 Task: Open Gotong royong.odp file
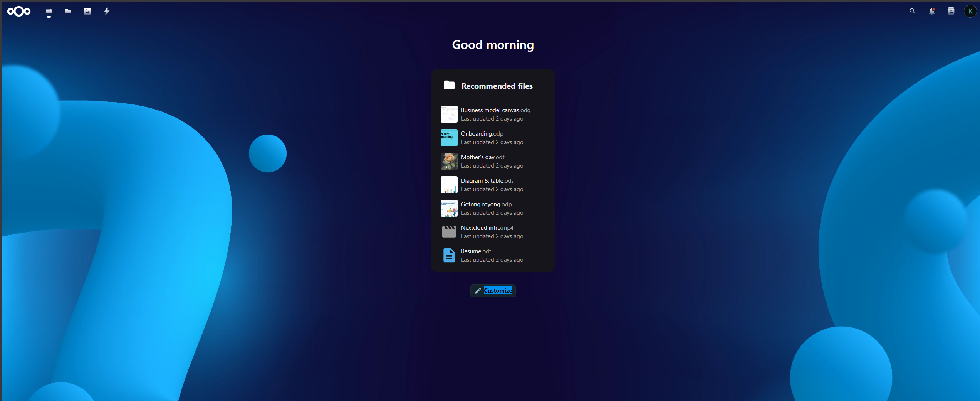[x=493, y=208]
